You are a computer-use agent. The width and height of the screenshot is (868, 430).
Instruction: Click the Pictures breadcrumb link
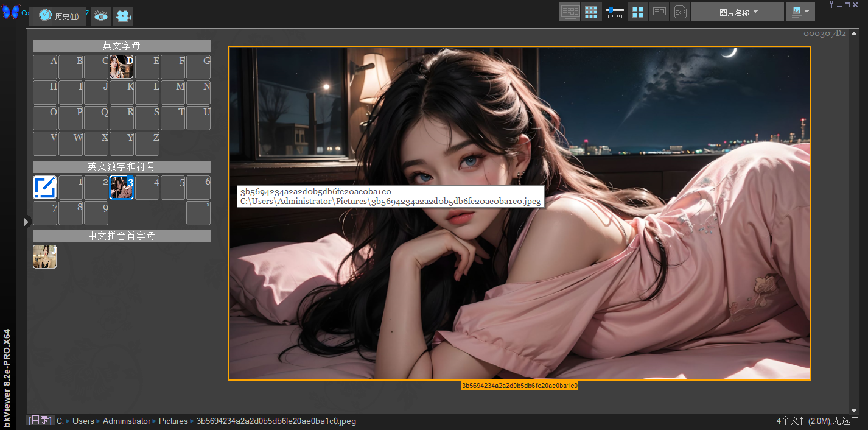tap(173, 421)
